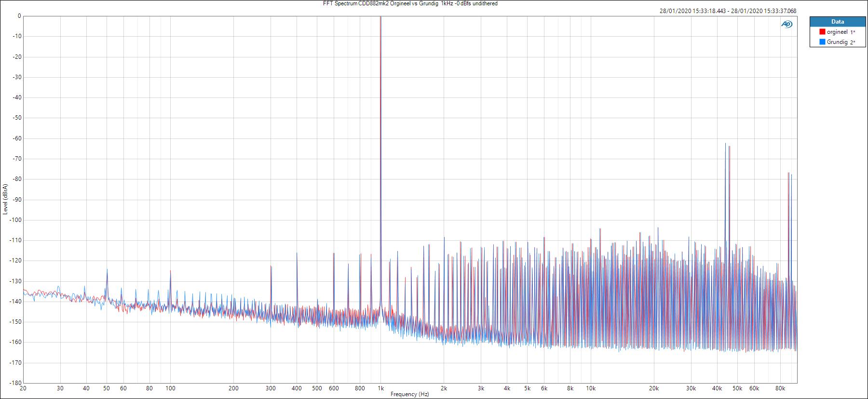Click the blue Grundig color swatch

click(823, 42)
